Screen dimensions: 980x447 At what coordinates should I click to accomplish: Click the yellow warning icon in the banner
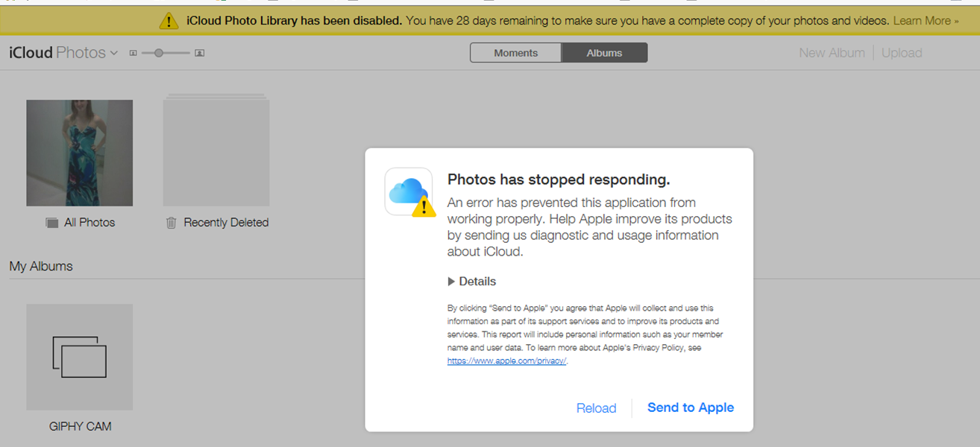(169, 21)
